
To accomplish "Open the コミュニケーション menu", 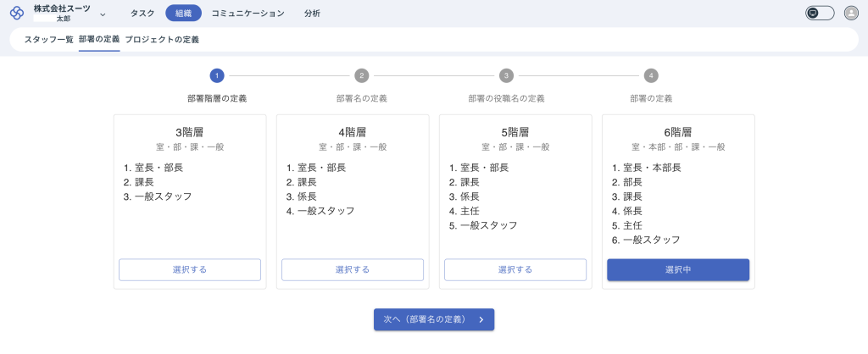I will coord(248,13).
